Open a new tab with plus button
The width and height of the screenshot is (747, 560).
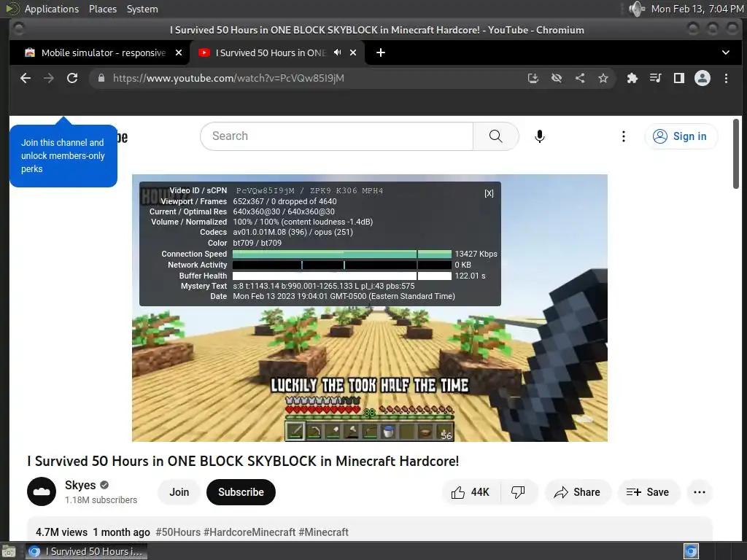(381, 52)
